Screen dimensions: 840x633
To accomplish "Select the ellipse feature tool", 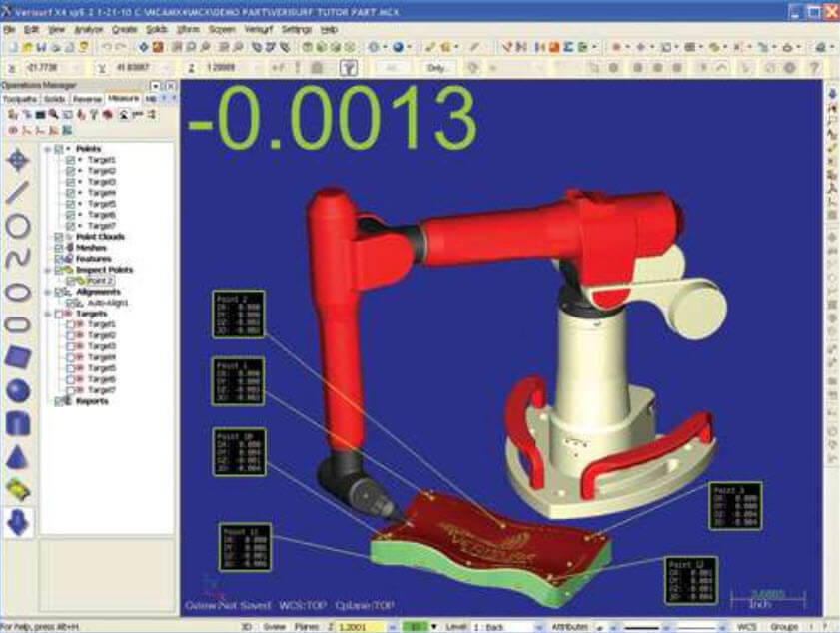I will 18,293.
